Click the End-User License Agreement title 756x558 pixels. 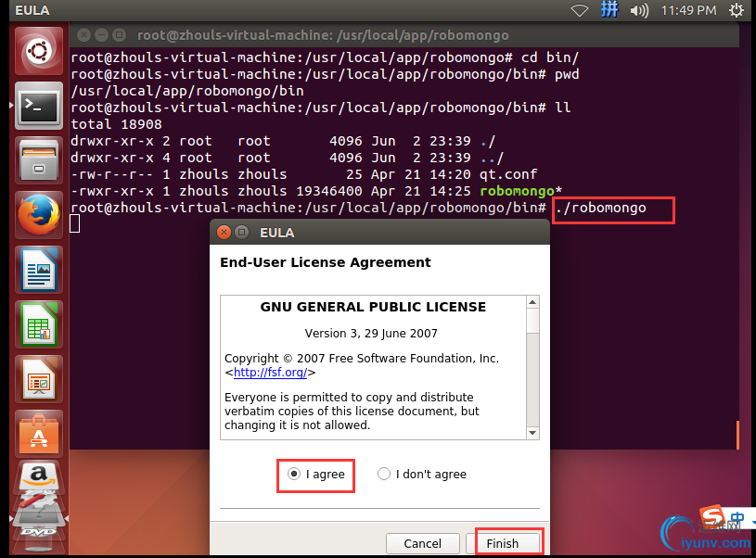coord(326,262)
